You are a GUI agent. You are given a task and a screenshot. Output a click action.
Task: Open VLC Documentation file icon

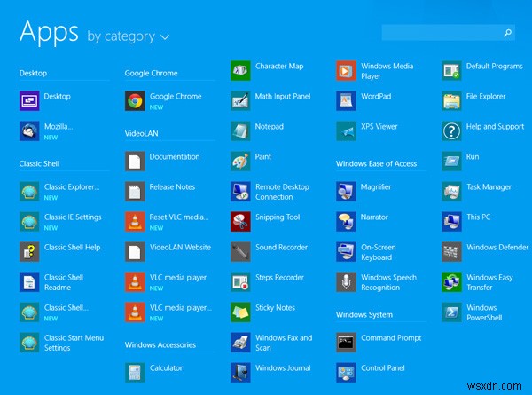pos(135,162)
